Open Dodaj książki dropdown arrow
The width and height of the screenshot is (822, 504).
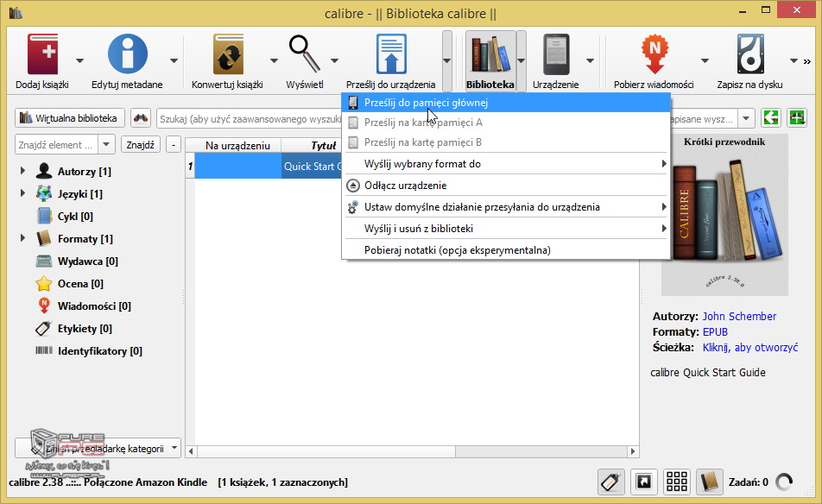pyautogui.click(x=79, y=60)
